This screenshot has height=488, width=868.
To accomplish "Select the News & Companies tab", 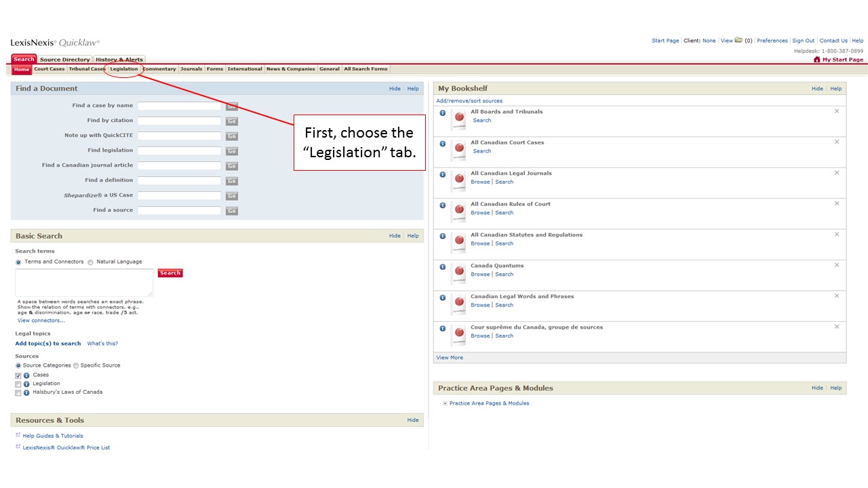I will click(x=291, y=69).
